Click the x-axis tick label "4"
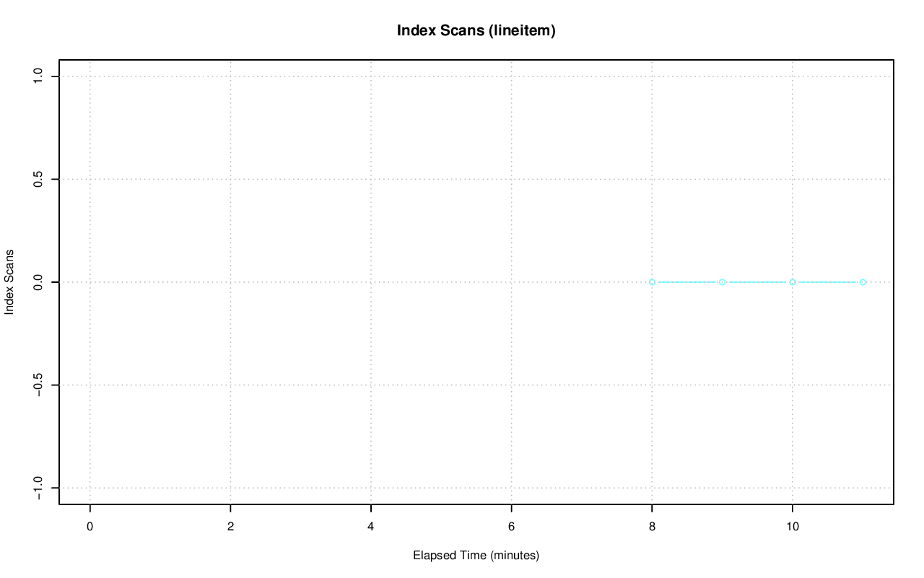 pyautogui.click(x=371, y=527)
